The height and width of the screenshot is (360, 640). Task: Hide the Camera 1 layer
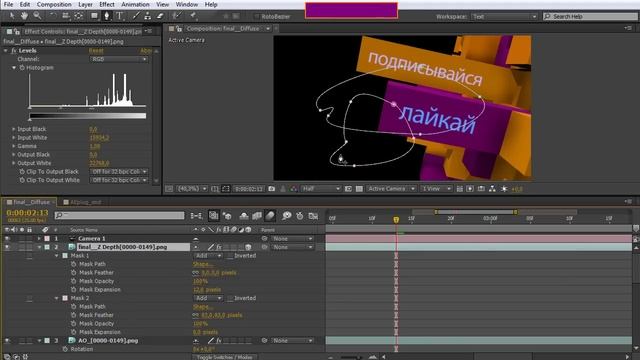[7, 238]
